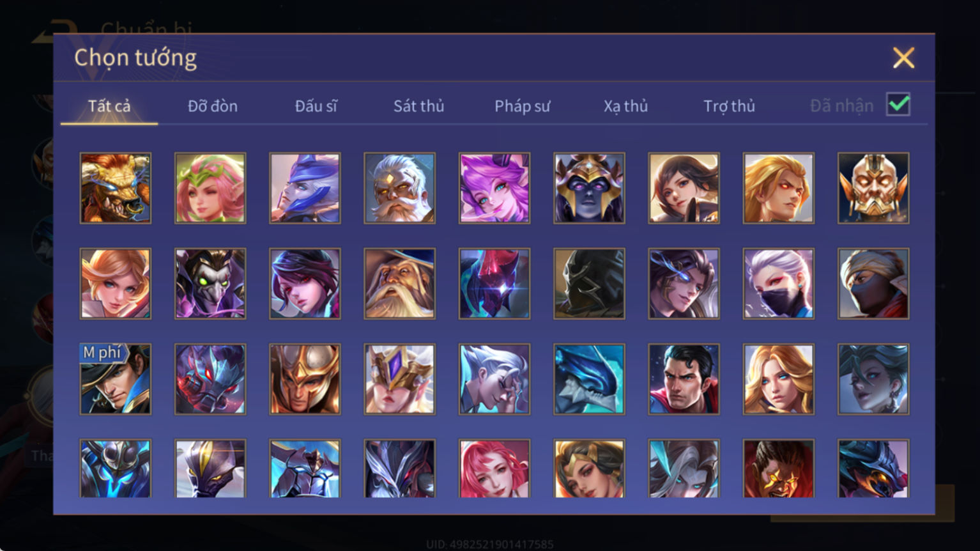
Task: Switch to the 'Xạ thủ' tab
Action: tap(625, 106)
